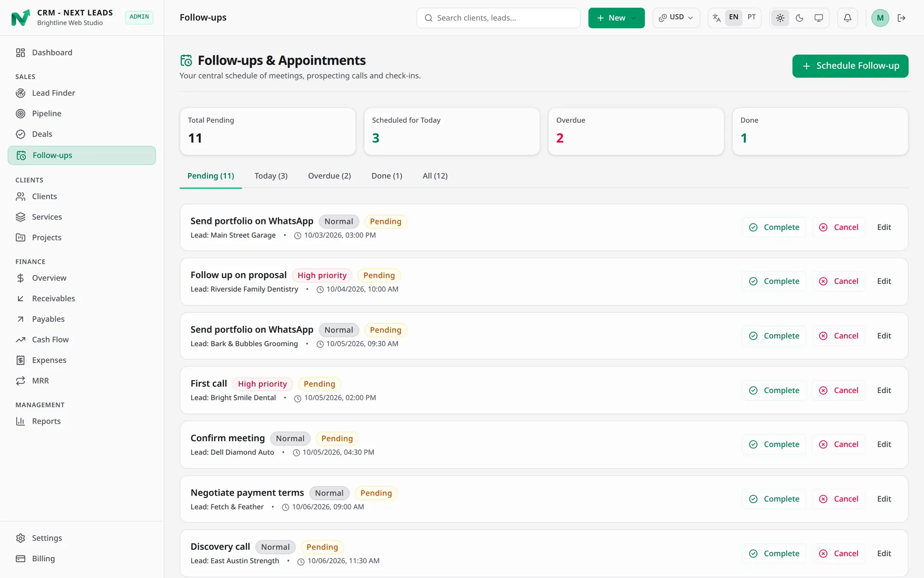Open notifications bell icon
The height and width of the screenshot is (578, 924).
point(847,18)
